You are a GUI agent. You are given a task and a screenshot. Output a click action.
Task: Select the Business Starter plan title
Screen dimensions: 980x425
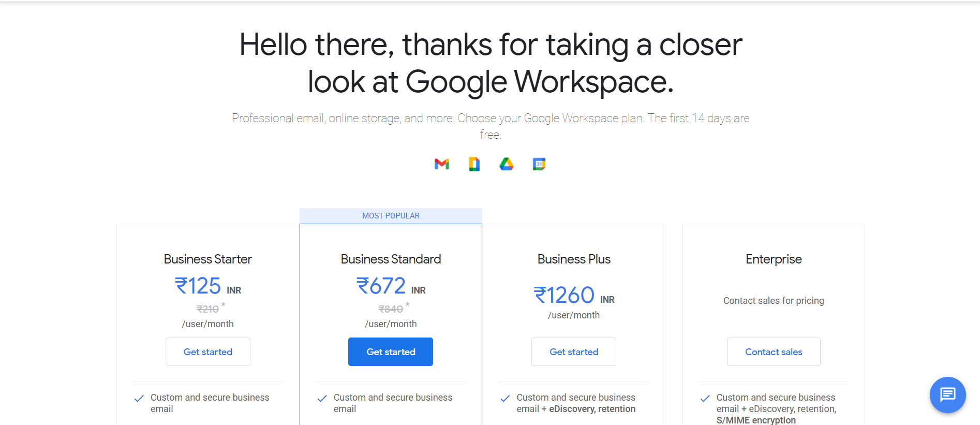pos(208,259)
